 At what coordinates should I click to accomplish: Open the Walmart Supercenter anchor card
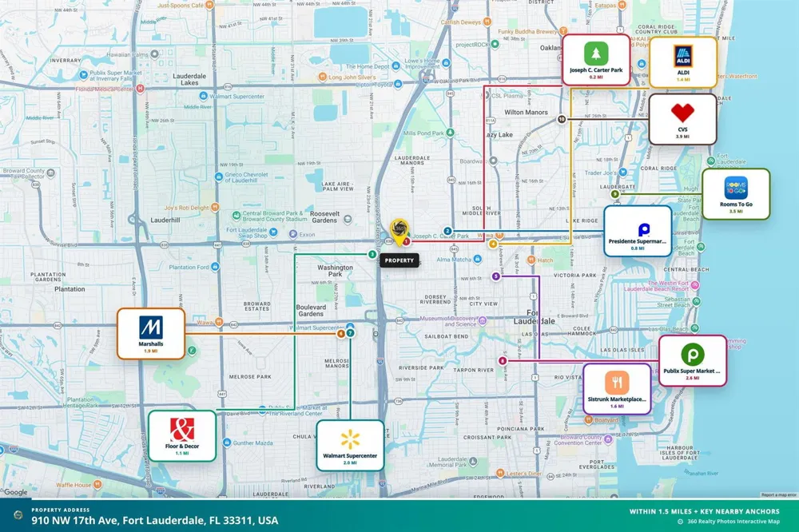(350, 446)
